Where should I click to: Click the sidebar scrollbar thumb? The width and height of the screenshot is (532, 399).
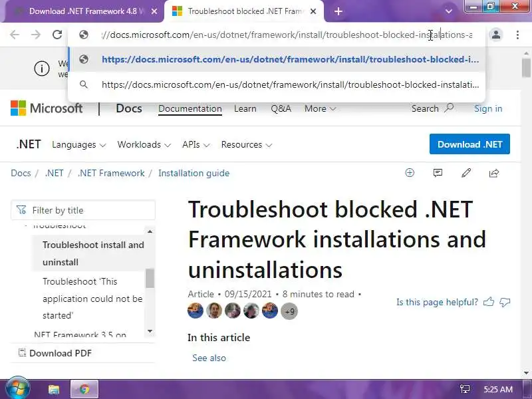[x=150, y=278]
